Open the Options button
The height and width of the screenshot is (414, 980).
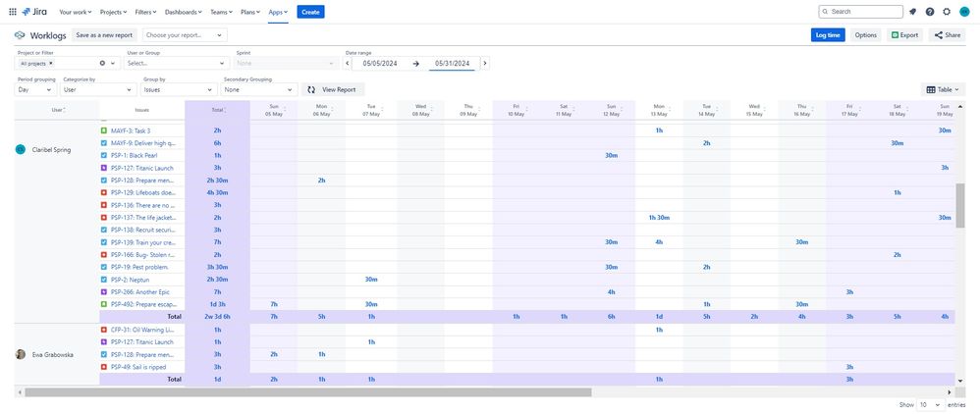coord(866,35)
